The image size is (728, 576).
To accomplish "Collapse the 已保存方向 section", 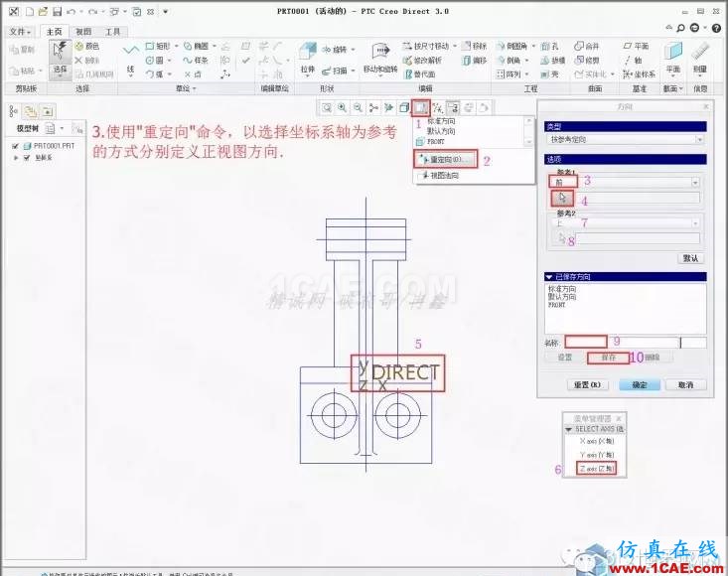I will (549, 277).
